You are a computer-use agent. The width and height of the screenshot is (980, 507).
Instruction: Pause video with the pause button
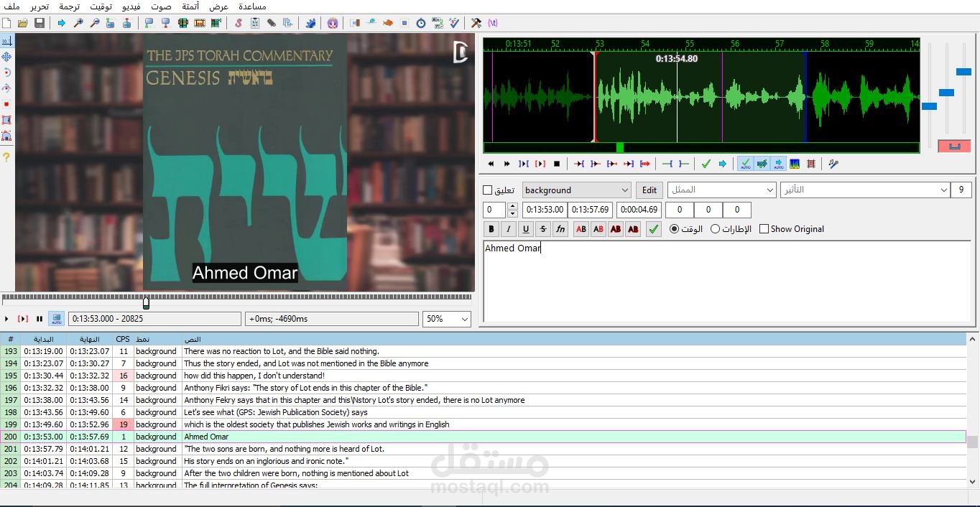[40, 319]
